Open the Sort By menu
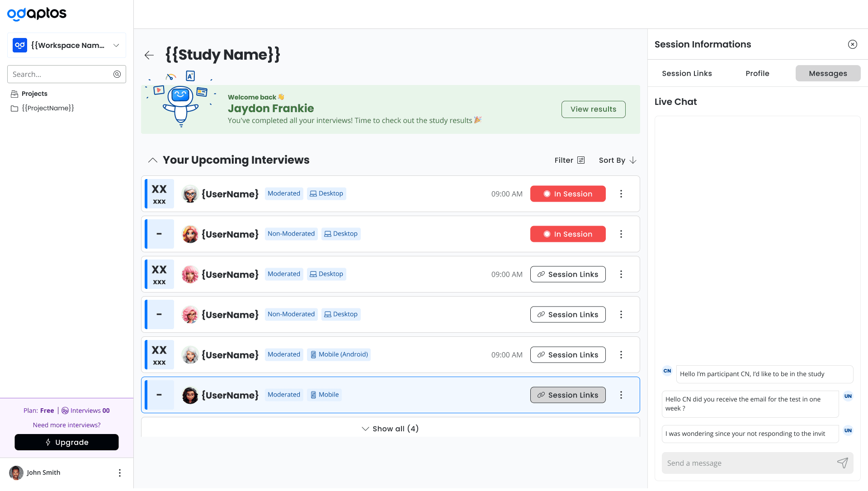The width and height of the screenshot is (868, 491). (618, 160)
